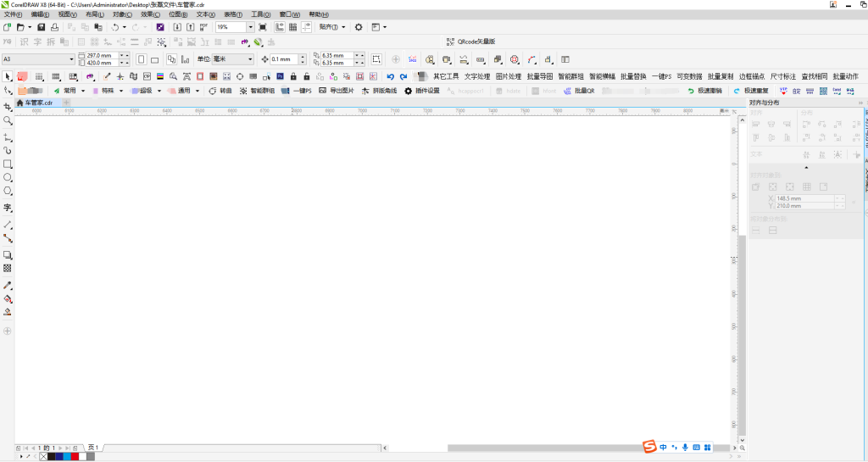Expand the A3 page size dropdown
Viewport: 868px width, 462px height.
(x=71, y=59)
